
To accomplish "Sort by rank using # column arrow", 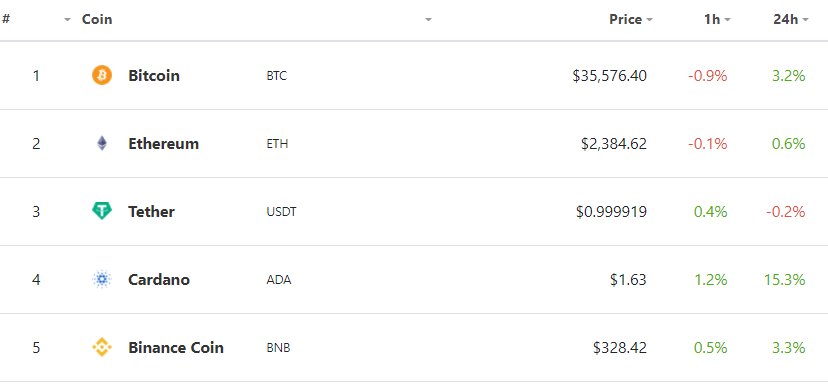I will point(67,20).
